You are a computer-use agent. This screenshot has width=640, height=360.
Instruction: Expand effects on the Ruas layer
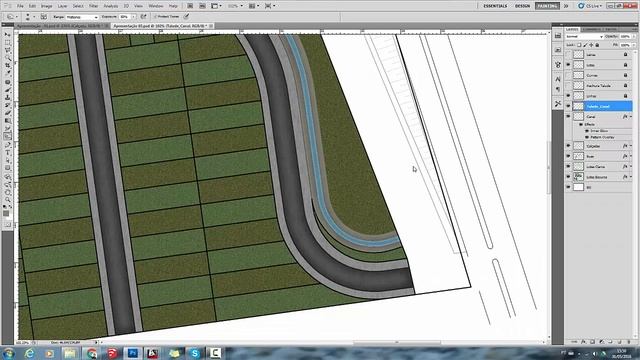click(x=631, y=156)
